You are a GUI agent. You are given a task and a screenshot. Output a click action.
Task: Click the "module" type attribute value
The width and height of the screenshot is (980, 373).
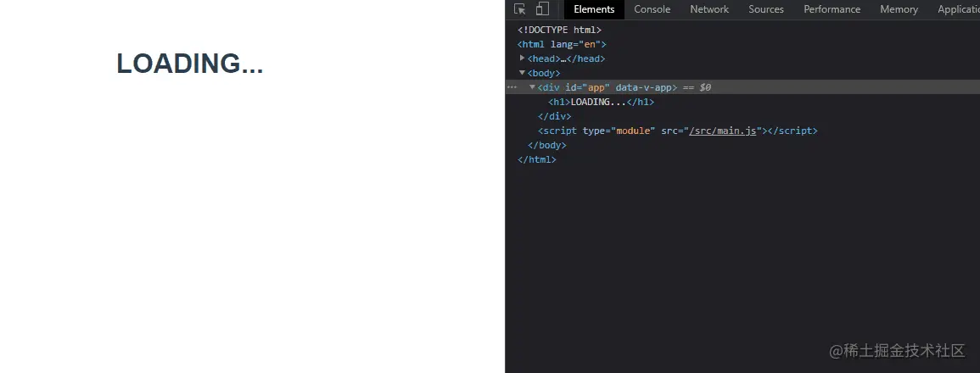click(633, 131)
